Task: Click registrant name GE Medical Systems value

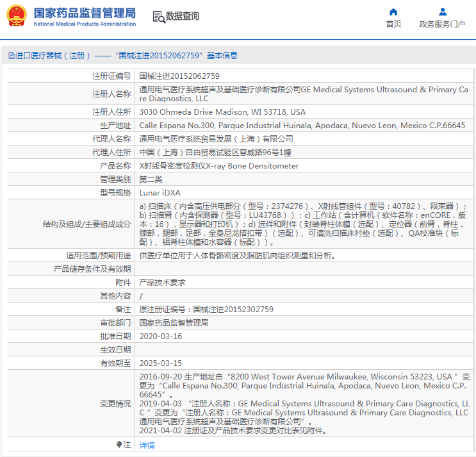Action: 304,94
